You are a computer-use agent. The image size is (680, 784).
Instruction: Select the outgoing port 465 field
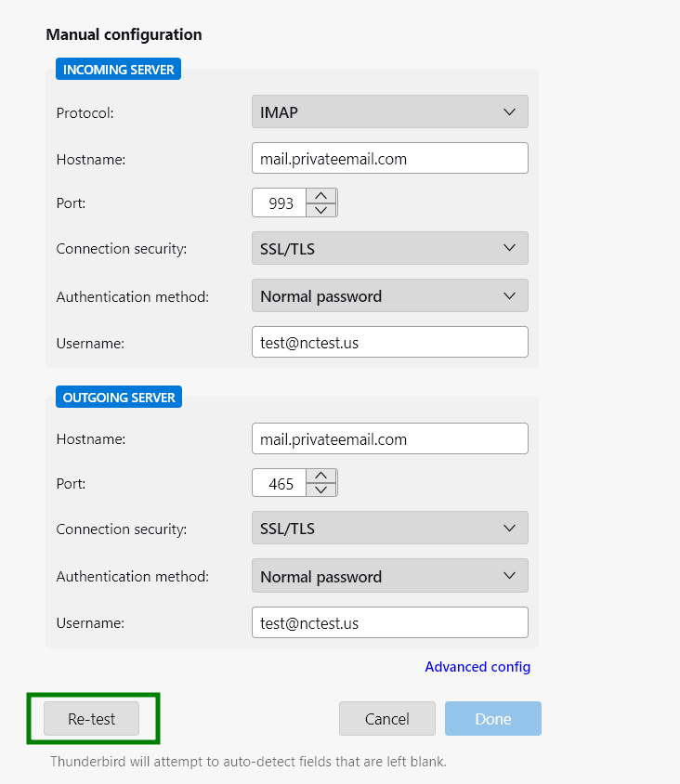(280, 483)
